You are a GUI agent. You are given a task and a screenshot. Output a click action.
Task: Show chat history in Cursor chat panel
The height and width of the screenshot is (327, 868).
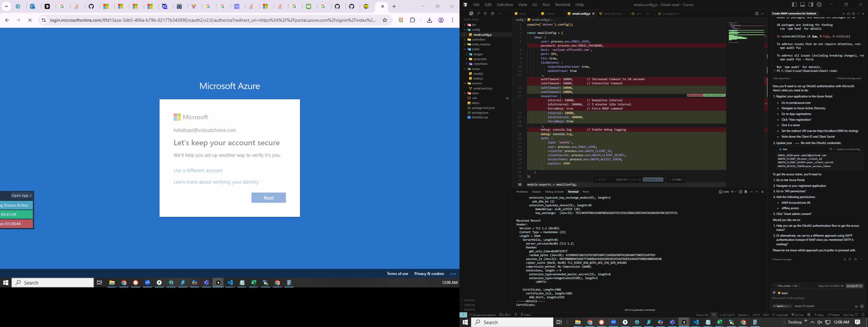pyautogui.click(x=853, y=13)
